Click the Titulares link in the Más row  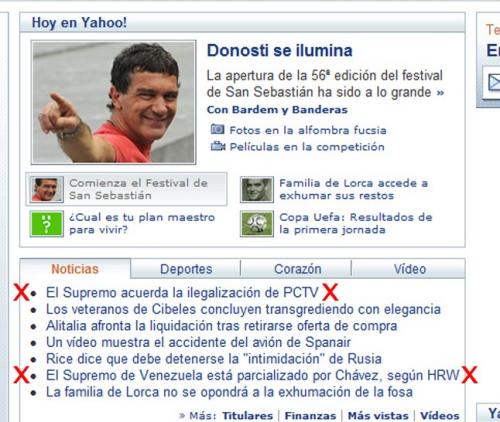click(247, 416)
